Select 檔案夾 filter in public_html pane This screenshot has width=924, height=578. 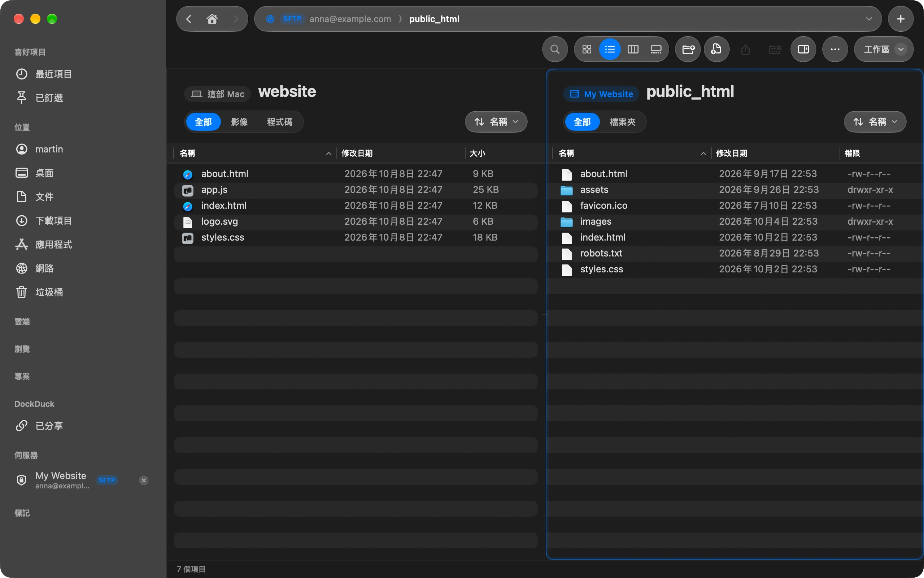623,122
